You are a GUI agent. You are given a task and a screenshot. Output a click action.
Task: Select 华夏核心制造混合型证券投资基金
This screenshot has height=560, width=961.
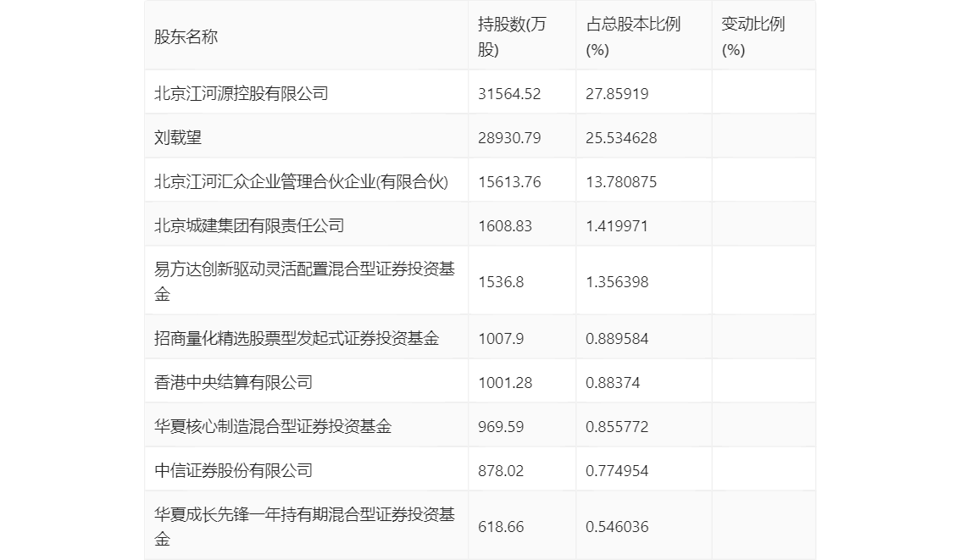click(273, 427)
